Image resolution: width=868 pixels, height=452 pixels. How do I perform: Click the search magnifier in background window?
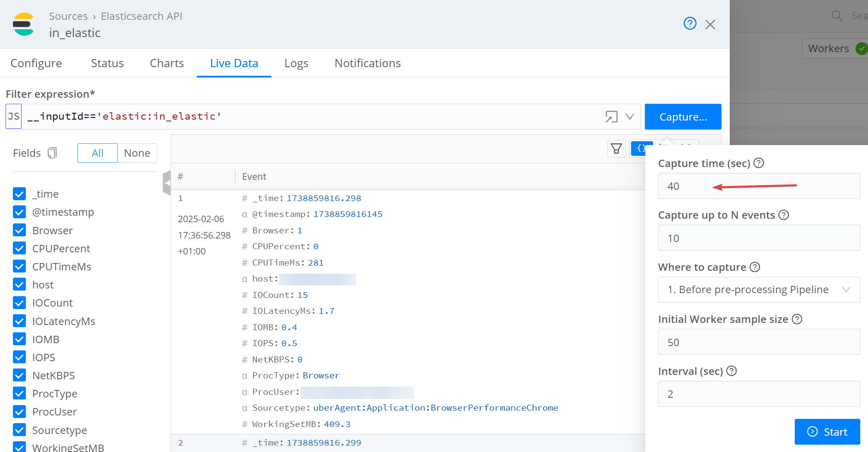pos(837,16)
